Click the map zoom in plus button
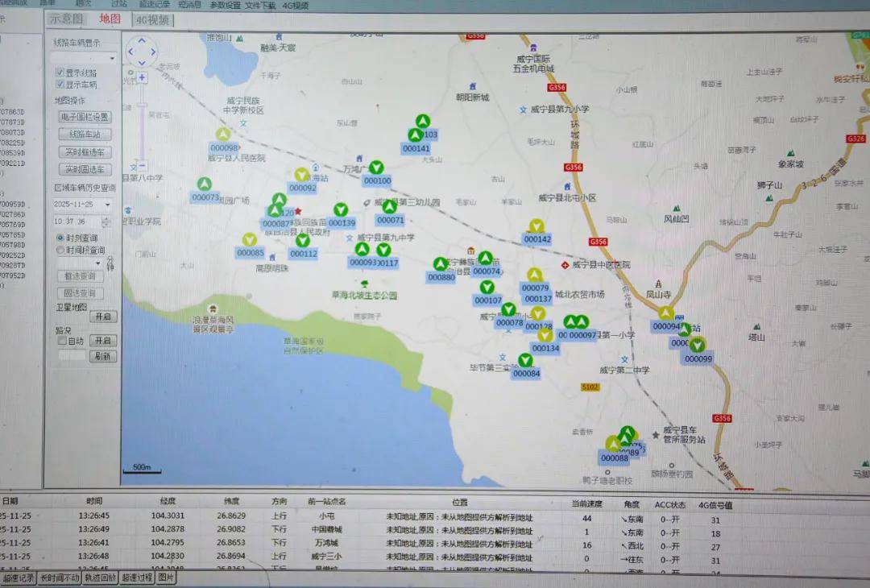Viewport: 870px width, 588px height. 142,78
